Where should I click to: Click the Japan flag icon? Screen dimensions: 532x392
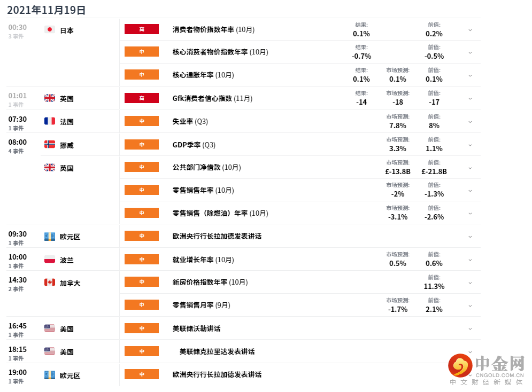pyautogui.click(x=50, y=29)
